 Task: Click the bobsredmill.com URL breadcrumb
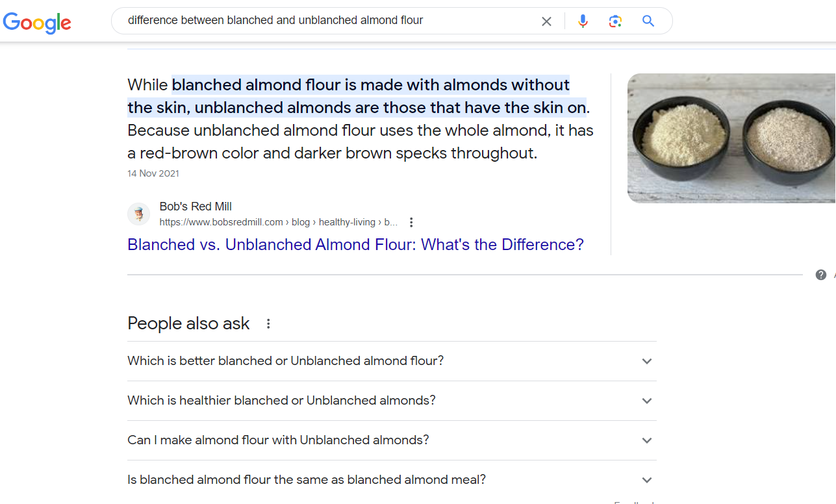[279, 222]
